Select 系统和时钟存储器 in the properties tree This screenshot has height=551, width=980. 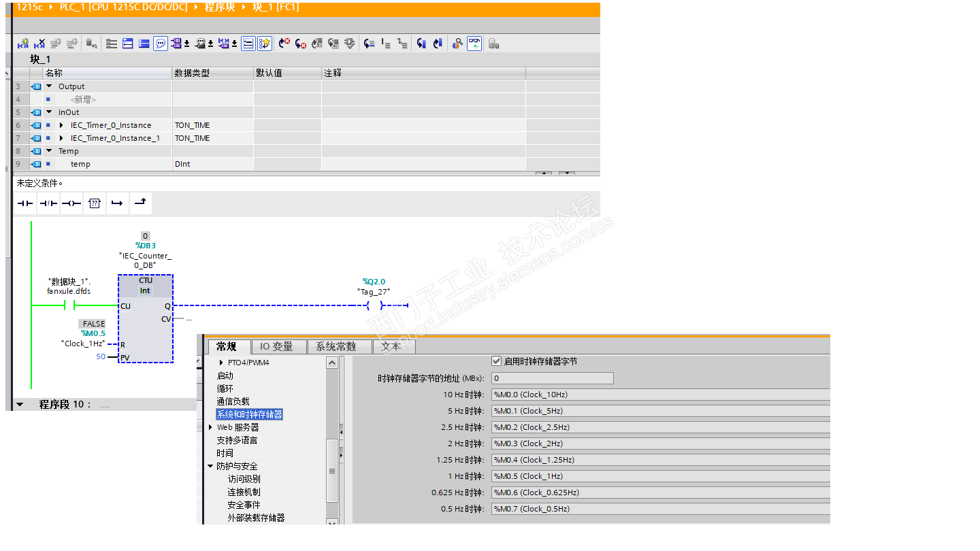coord(249,414)
